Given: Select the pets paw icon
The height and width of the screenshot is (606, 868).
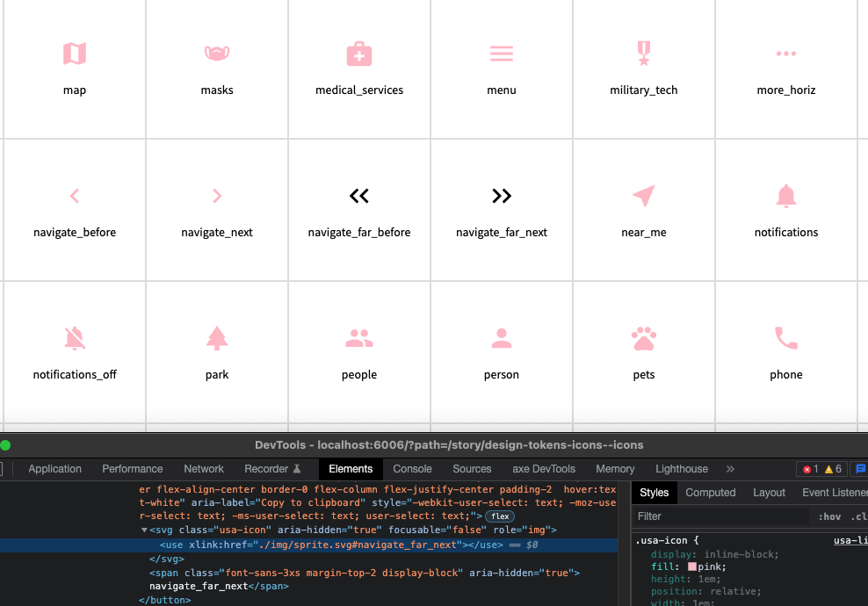Looking at the screenshot, I should 644,338.
